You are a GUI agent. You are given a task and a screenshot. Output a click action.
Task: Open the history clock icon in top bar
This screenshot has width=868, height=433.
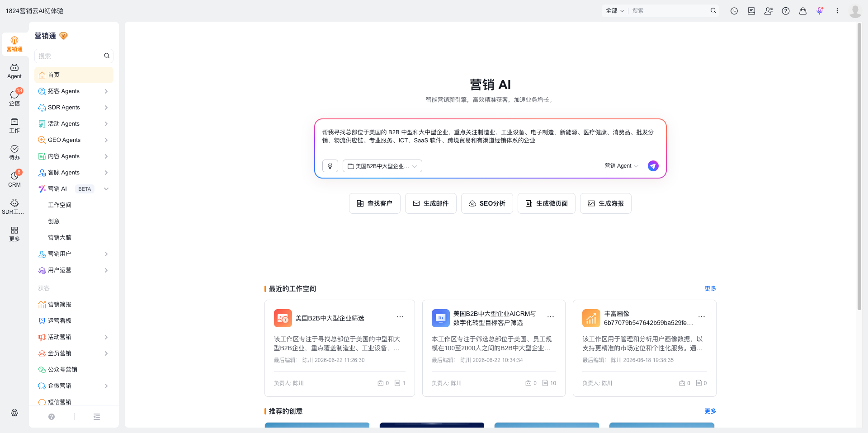pyautogui.click(x=734, y=11)
